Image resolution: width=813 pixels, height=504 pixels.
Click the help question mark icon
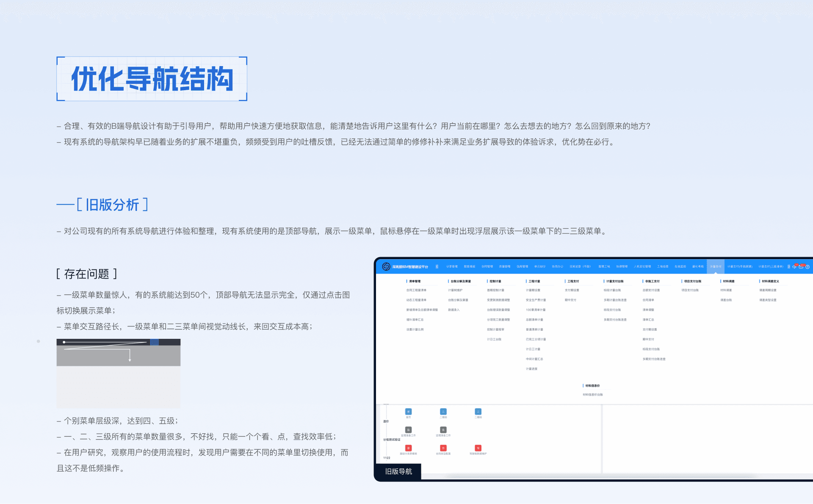[x=807, y=267]
